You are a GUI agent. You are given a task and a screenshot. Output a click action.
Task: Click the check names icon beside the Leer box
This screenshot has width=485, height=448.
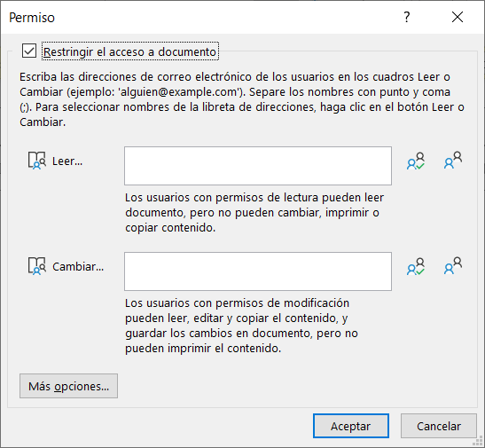(x=416, y=161)
